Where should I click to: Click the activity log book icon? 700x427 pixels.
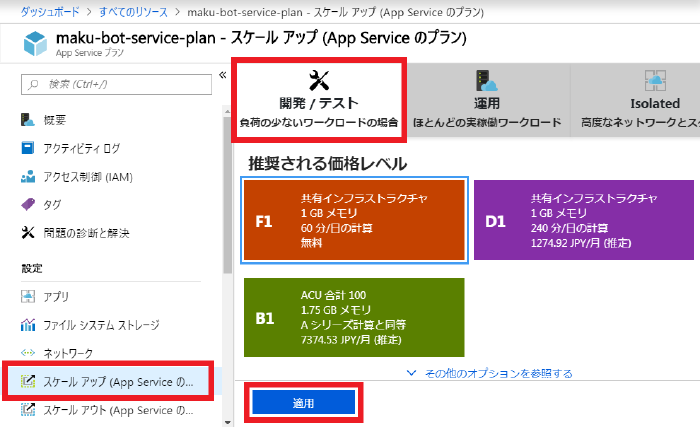(28, 148)
